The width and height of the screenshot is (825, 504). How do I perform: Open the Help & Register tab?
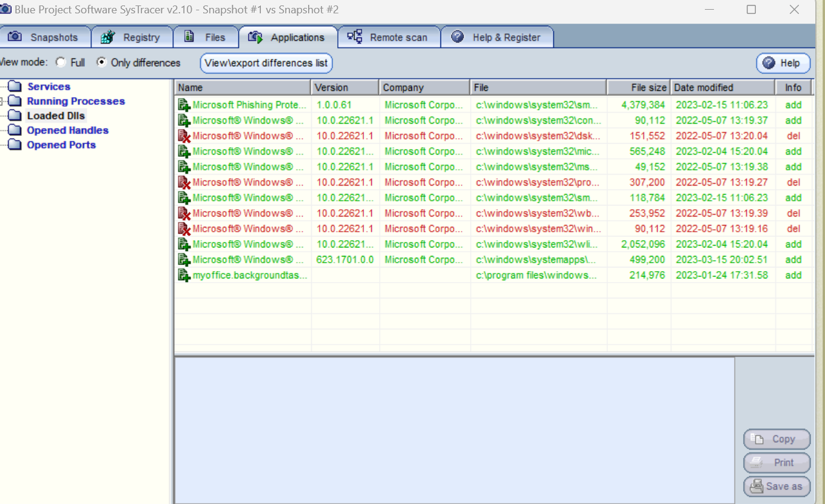(x=497, y=37)
